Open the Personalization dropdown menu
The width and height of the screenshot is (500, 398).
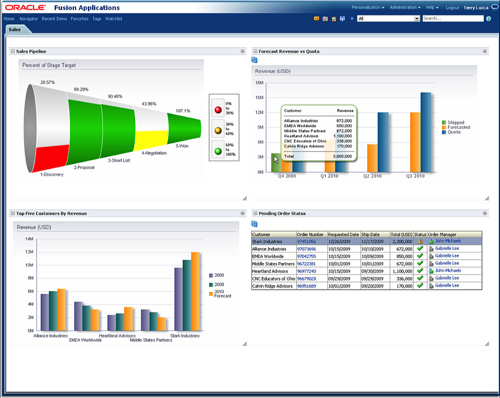[x=368, y=7]
